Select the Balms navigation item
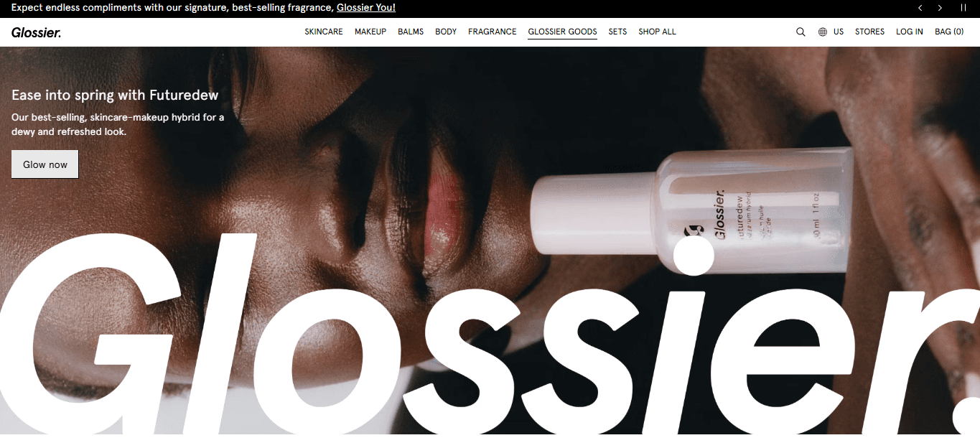Viewport: 980px width, 448px height. [411, 32]
